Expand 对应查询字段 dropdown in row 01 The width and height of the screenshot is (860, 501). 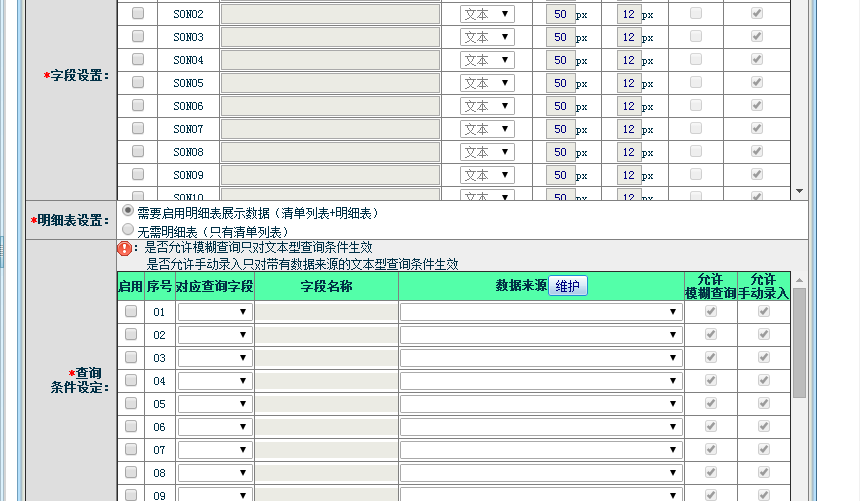[x=215, y=312]
